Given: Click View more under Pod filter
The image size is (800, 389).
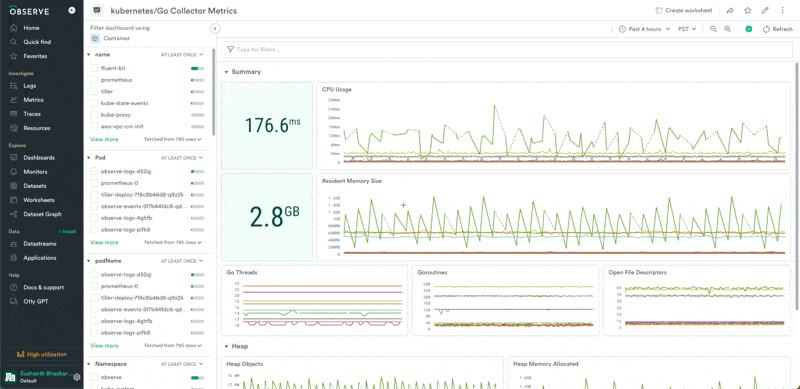Looking at the screenshot, I should [x=104, y=242].
